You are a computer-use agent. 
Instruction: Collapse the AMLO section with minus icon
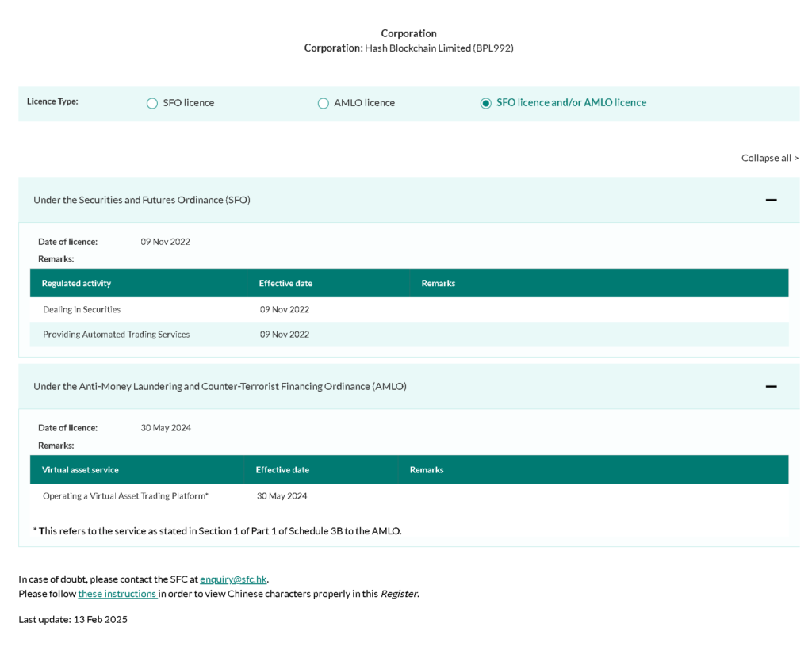point(771,386)
